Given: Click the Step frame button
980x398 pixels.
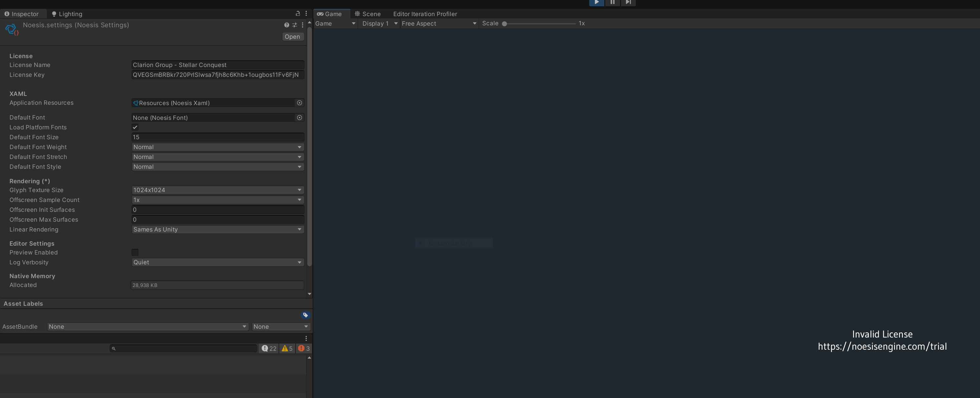Looking at the screenshot, I should [628, 3].
